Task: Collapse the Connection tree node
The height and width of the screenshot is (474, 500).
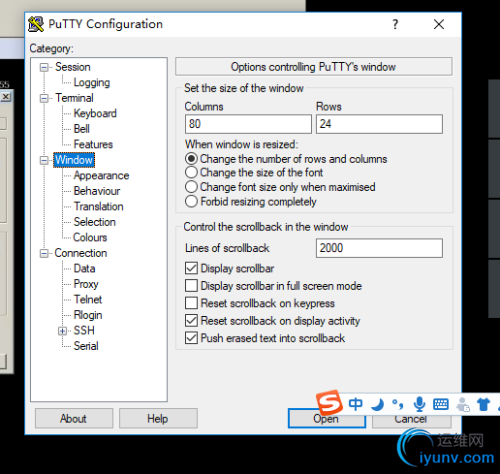Action: pos(44,253)
